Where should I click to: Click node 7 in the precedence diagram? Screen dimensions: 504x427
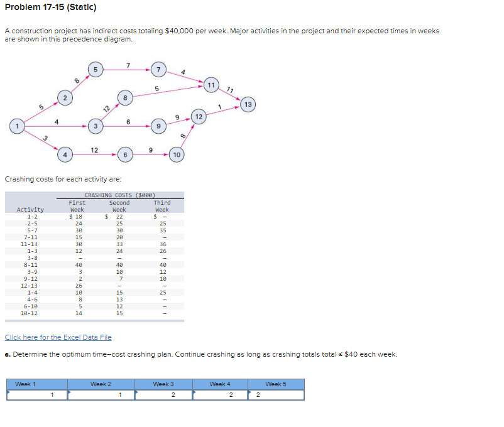pyautogui.click(x=158, y=70)
